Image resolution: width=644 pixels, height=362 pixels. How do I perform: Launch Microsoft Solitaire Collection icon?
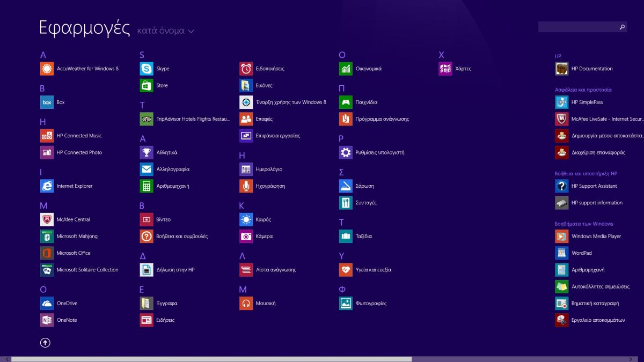[x=47, y=270]
